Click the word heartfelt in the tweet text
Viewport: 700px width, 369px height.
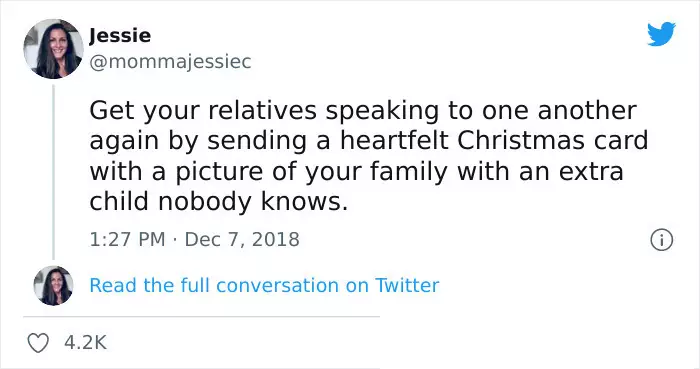(394, 141)
